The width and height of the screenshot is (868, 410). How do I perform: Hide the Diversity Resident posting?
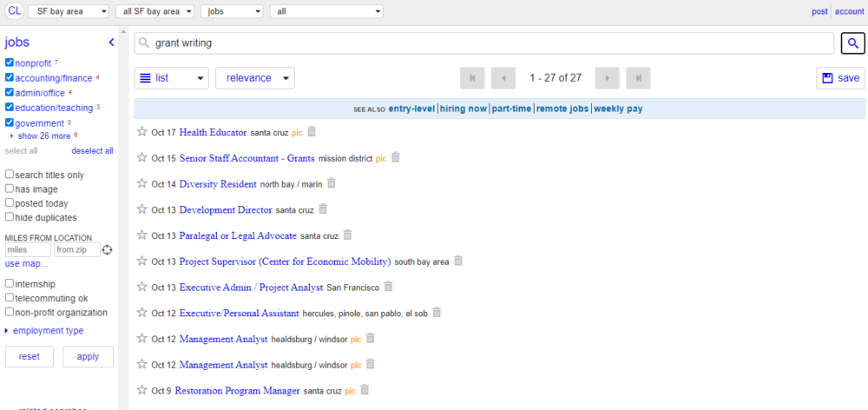(331, 183)
